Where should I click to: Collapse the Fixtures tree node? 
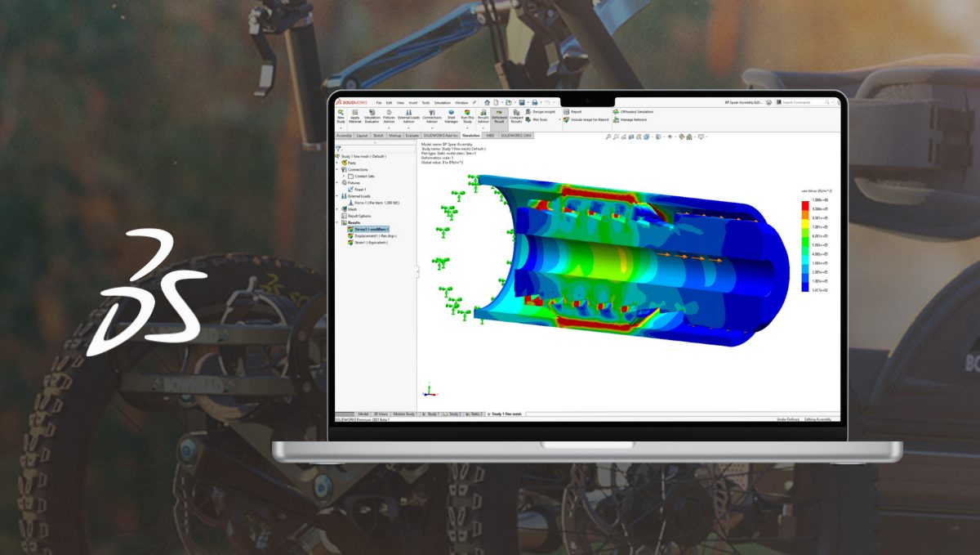tap(337, 182)
